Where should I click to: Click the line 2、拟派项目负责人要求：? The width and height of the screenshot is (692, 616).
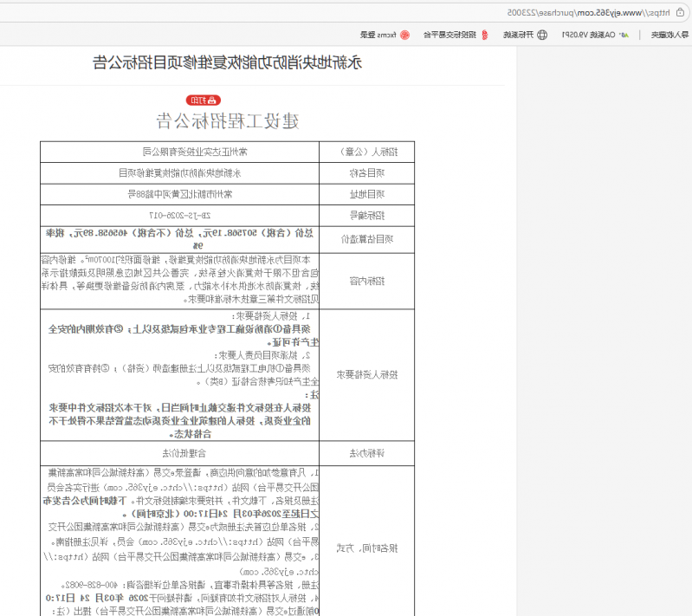click(x=262, y=355)
